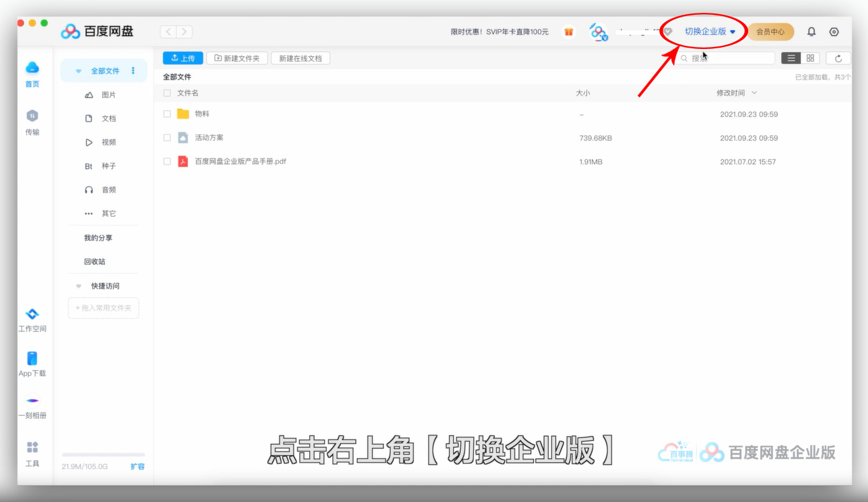Click file name 百度网盘企业版产品手册.pdf
The height and width of the screenshot is (502, 868).
[240, 162]
